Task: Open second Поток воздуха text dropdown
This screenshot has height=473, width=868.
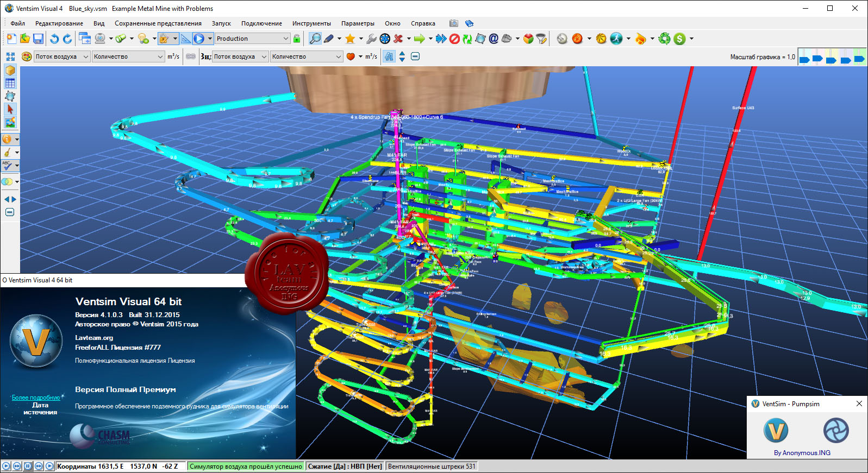Action: [x=240, y=56]
